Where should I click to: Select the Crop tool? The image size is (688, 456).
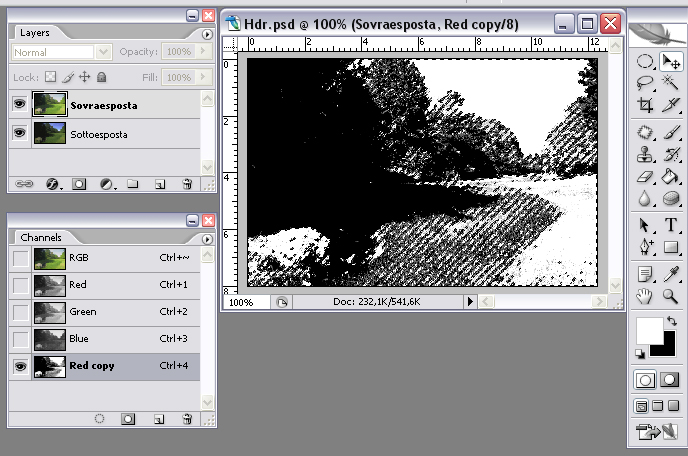646,105
